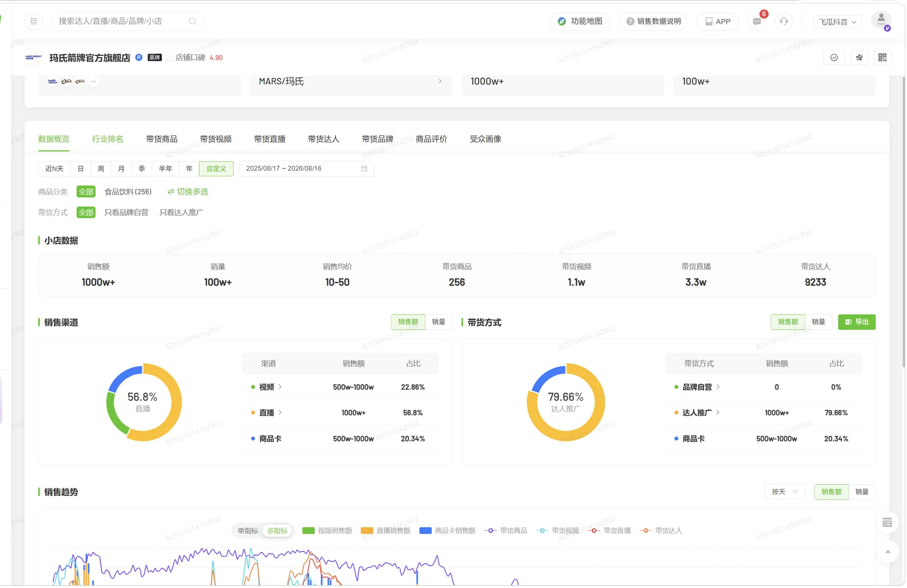Switch 销售趋势 chart to 销量
Image resolution: width=907 pixels, height=588 pixels.
pyautogui.click(x=862, y=492)
